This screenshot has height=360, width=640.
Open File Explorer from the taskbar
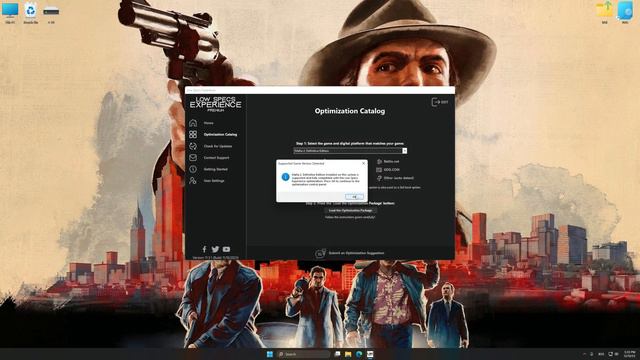[348, 354]
